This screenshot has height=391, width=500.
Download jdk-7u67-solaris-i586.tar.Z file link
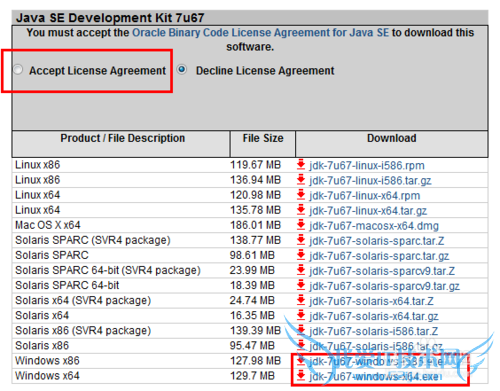(x=374, y=331)
